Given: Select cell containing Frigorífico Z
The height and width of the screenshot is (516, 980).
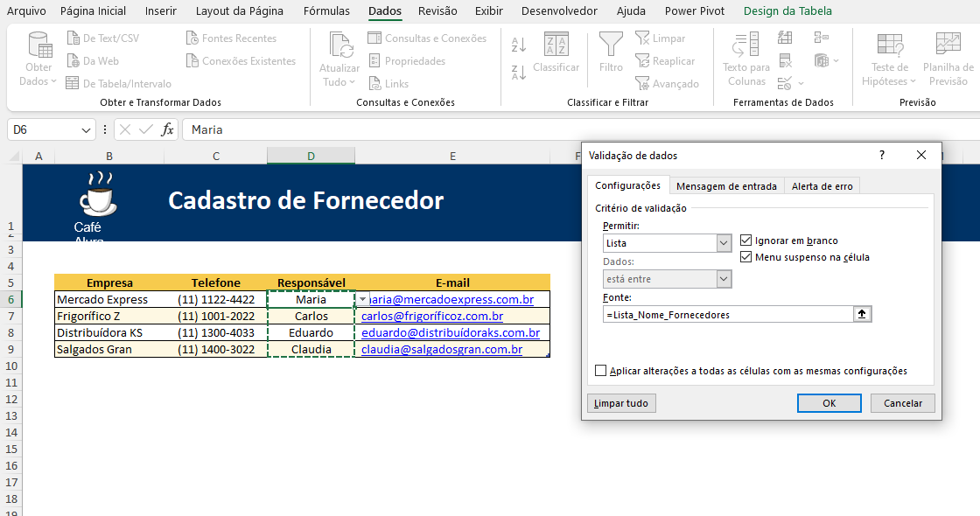Looking at the screenshot, I should (x=109, y=316).
